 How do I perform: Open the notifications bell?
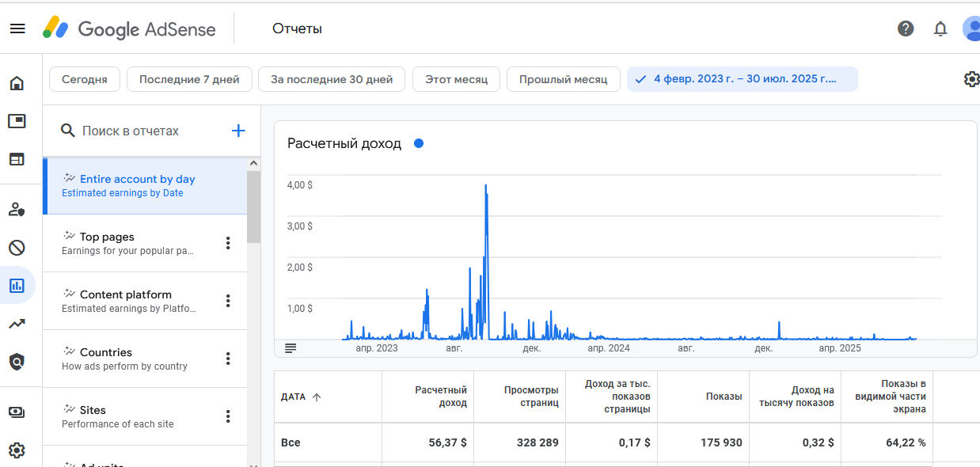940,29
